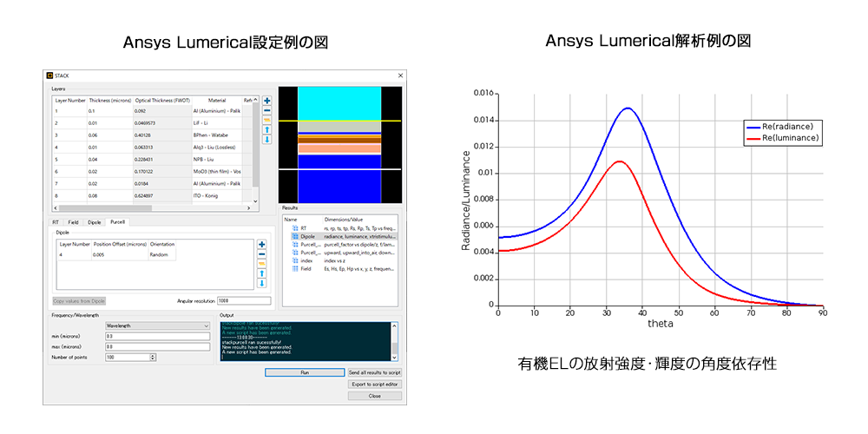Click the Layers scrollbar down arrow
The image size is (868, 434).
click(255, 201)
